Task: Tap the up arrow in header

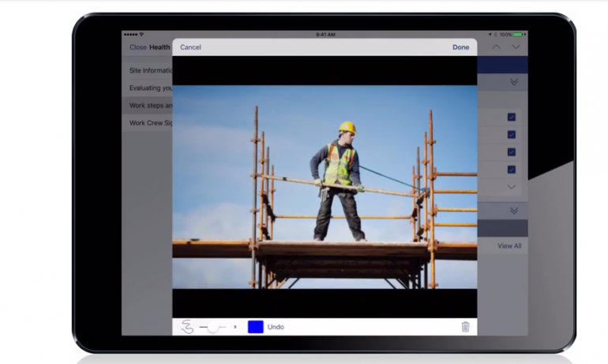Action: tap(497, 47)
